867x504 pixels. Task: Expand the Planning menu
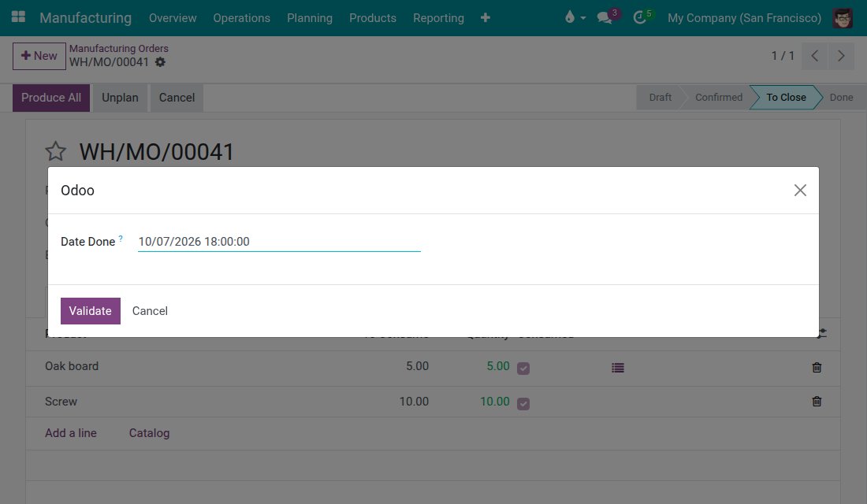coord(310,17)
